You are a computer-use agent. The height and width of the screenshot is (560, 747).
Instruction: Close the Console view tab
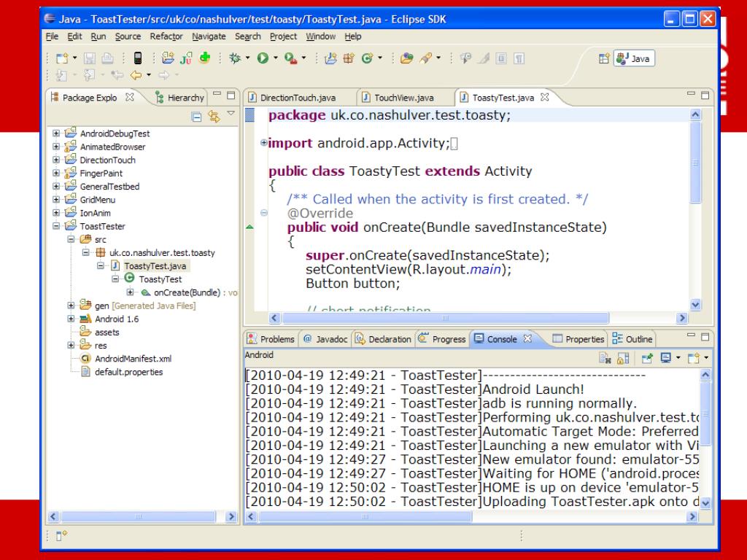527,338
